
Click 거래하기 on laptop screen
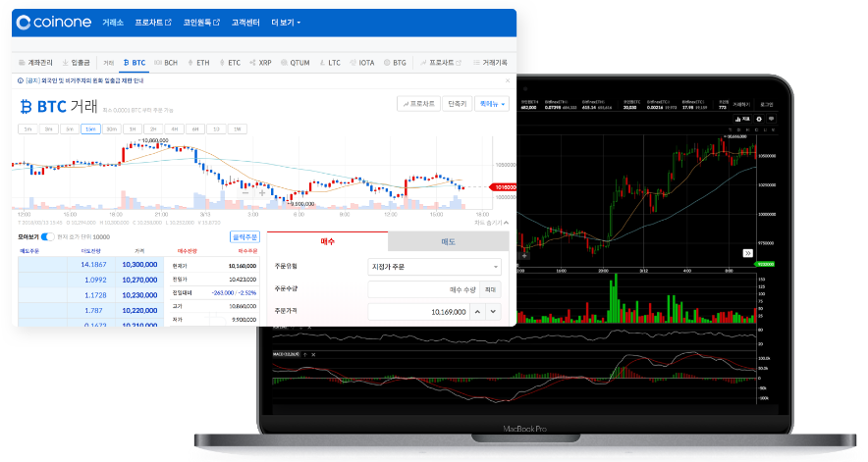coord(741,104)
